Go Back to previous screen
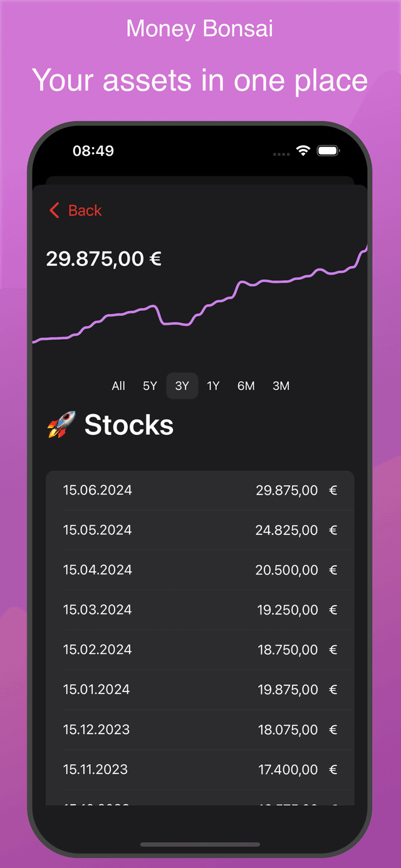The image size is (401, 868). coord(85,211)
